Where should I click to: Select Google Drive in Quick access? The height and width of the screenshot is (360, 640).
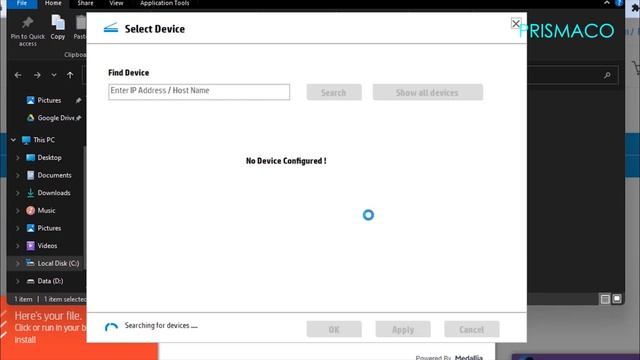[x=51, y=118]
